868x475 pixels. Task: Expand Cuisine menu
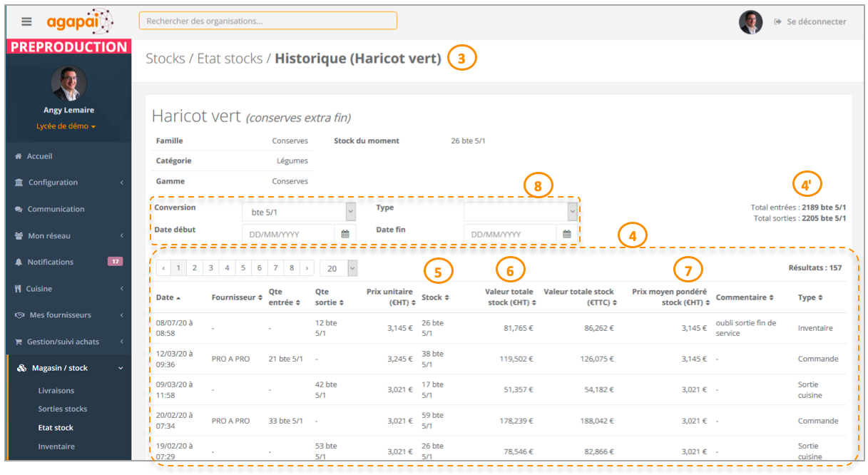click(x=68, y=289)
